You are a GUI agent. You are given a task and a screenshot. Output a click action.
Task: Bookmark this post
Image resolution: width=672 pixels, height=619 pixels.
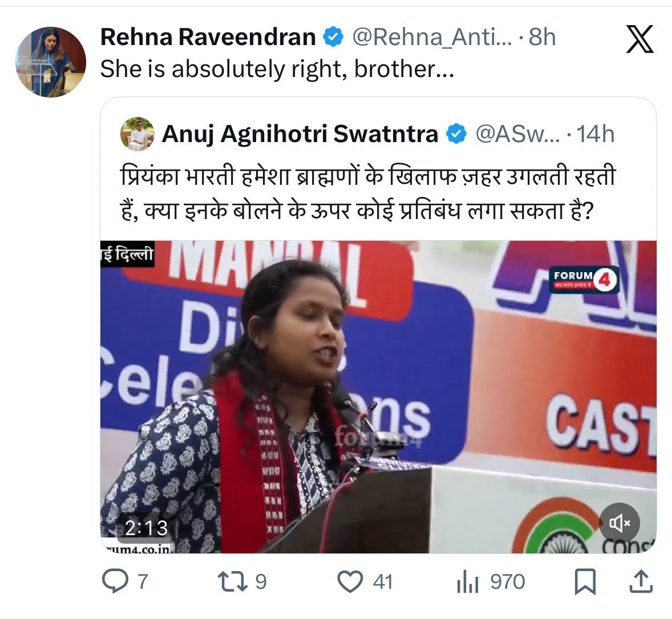click(585, 582)
